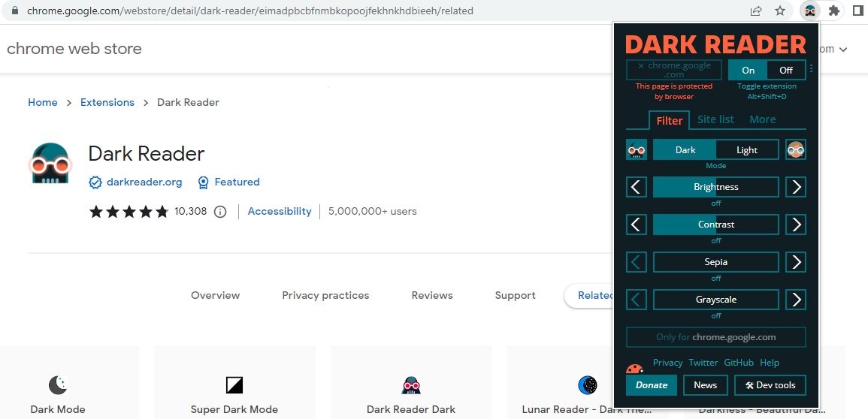Open the browser side panel icon
Image resolution: width=868 pixels, height=419 pixels.
click(858, 11)
